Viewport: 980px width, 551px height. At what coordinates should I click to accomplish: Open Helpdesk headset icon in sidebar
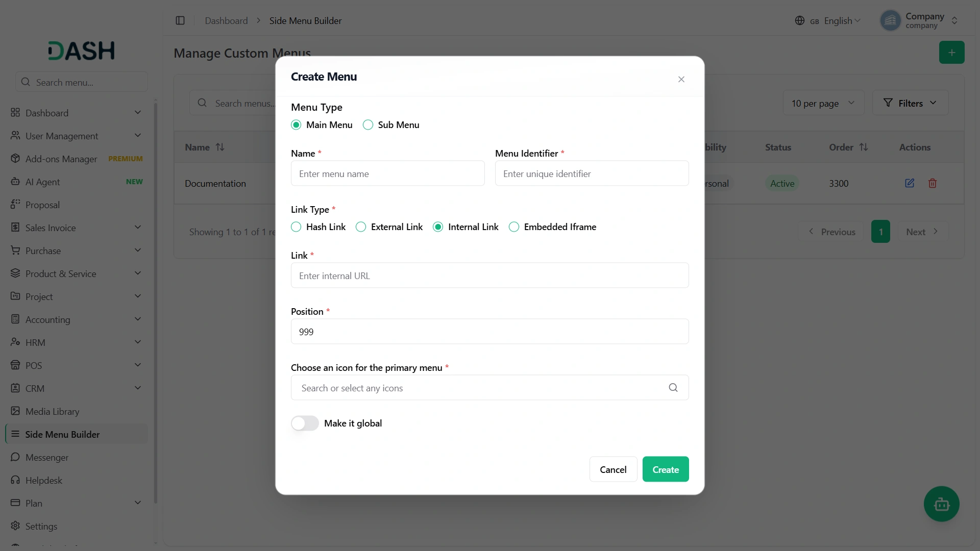pyautogui.click(x=15, y=480)
